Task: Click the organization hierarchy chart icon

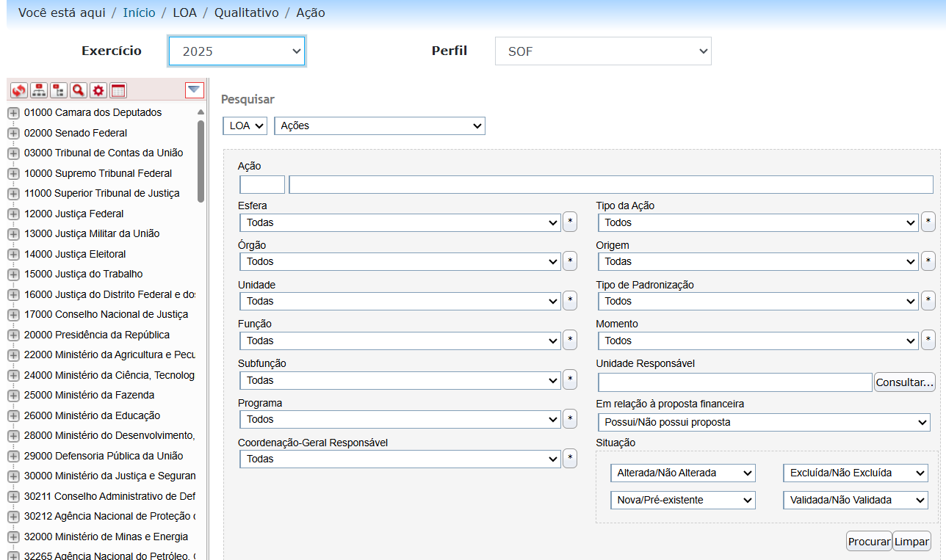Action: [x=38, y=90]
